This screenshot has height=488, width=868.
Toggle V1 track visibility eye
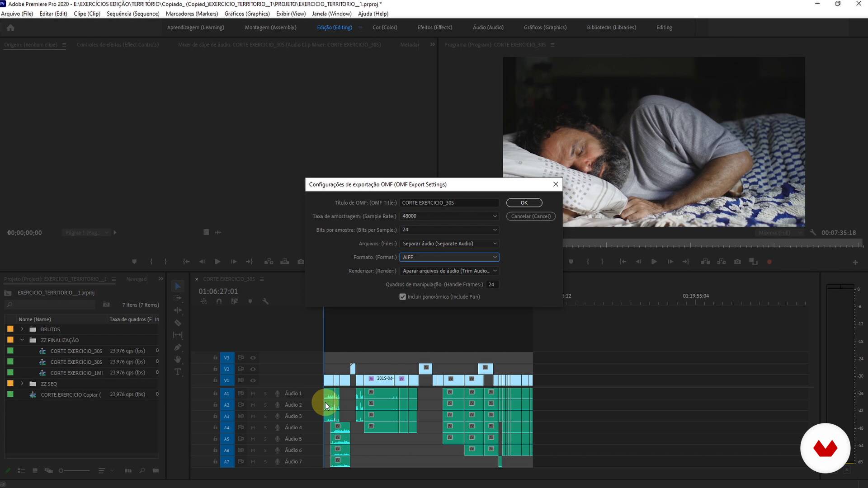coord(253,380)
